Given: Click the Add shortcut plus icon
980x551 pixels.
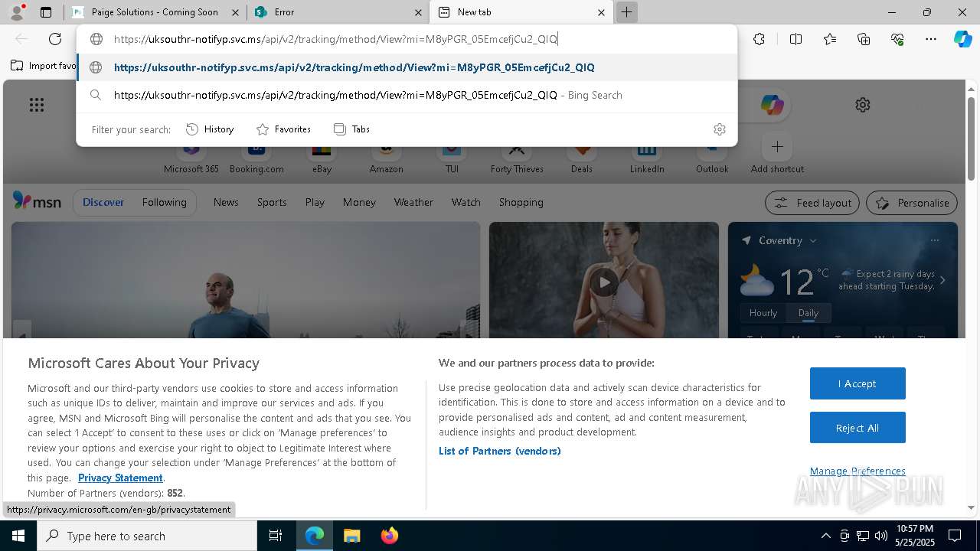Looking at the screenshot, I should coord(777,146).
